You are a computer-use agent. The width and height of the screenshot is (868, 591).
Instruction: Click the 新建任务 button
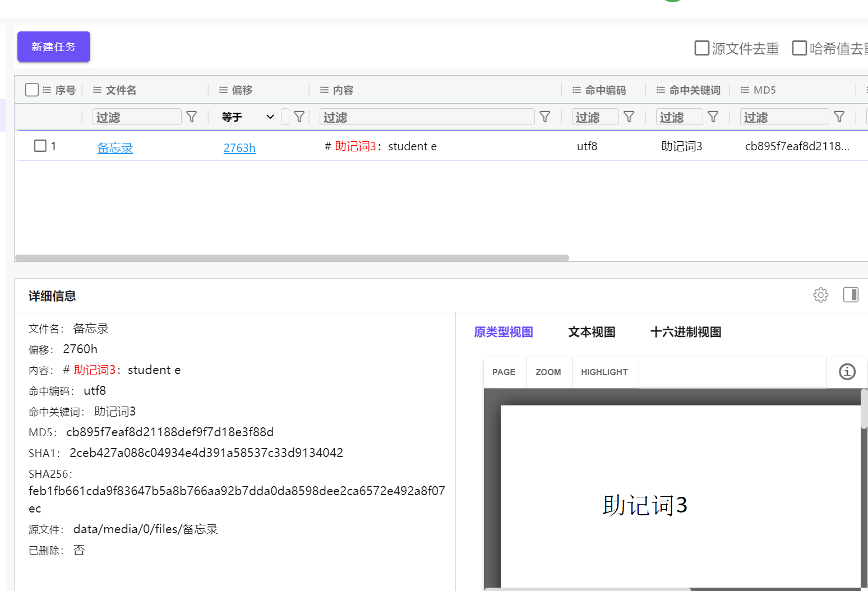point(54,47)
